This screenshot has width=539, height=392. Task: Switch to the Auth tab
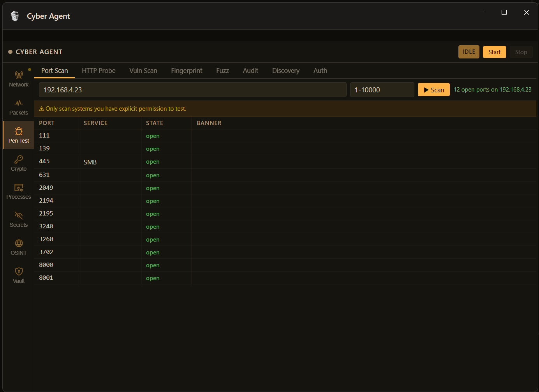320,71
